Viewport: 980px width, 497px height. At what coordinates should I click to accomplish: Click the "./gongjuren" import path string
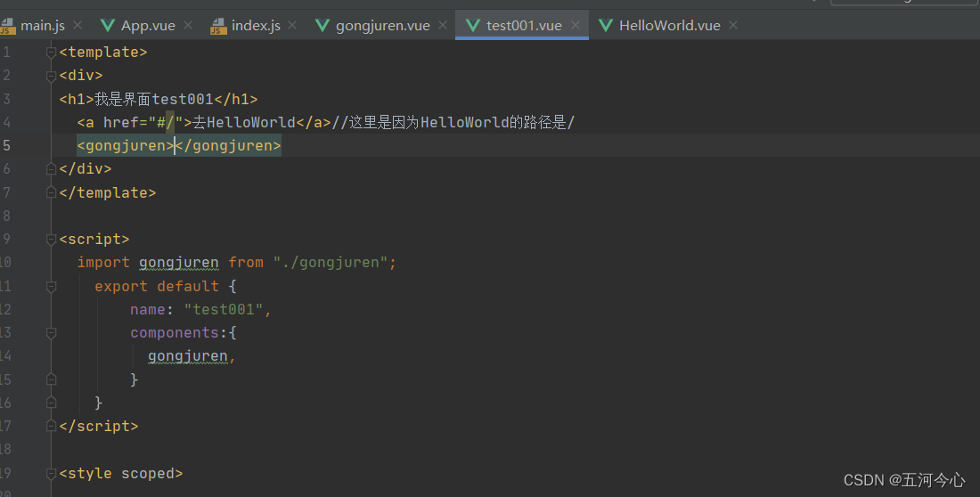(x=330, y=263)
